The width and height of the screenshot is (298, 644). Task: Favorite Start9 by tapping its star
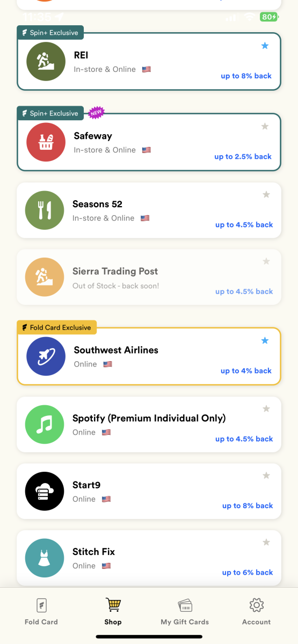coord(266,475)
